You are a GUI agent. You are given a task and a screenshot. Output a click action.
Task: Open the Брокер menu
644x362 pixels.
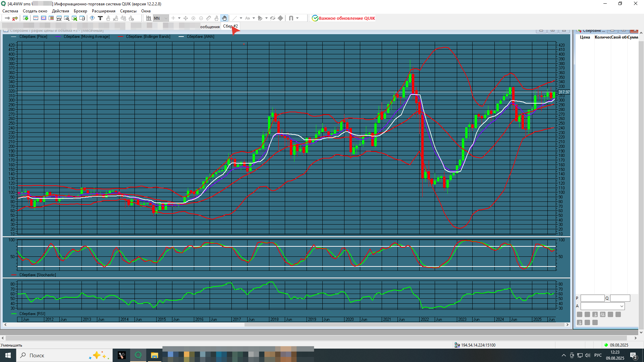[80, 11]
